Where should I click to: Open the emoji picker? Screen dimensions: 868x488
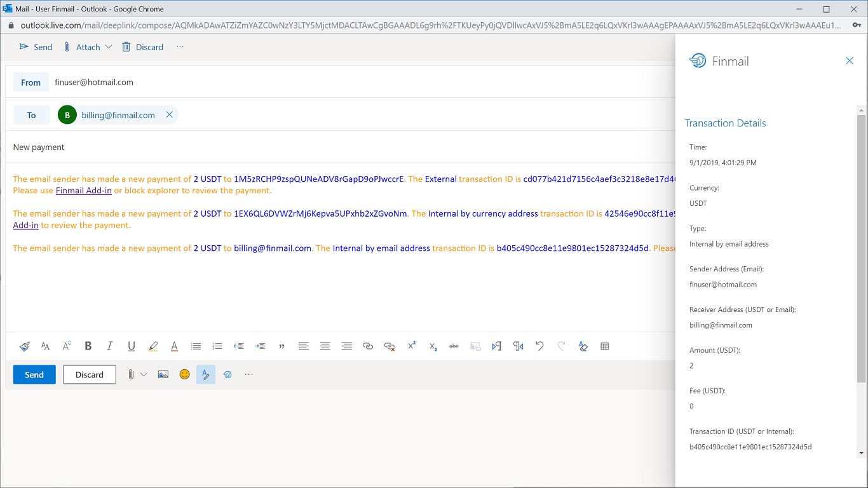(x=185, y=374)
